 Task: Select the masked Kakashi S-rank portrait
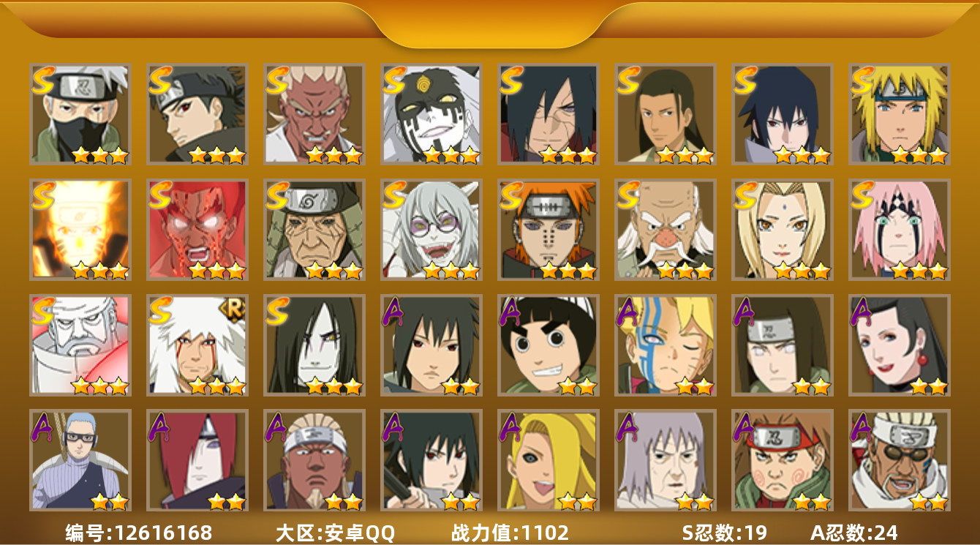pyautogui.click(x=80, y=113)
